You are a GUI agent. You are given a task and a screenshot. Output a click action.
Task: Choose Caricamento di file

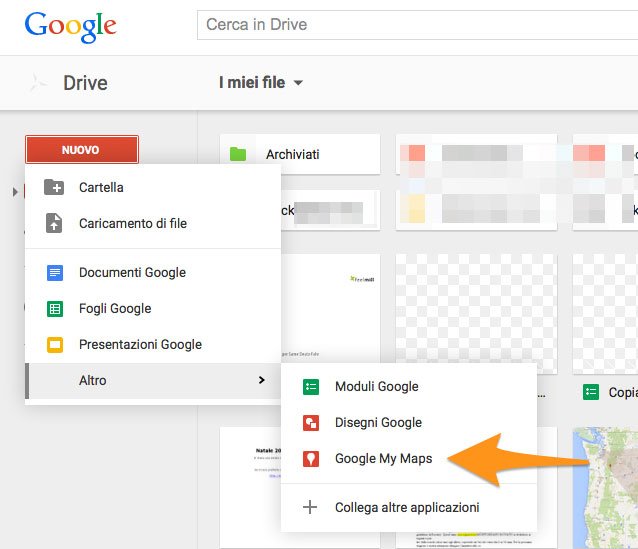pyautogui.click(x=153, y=223)
